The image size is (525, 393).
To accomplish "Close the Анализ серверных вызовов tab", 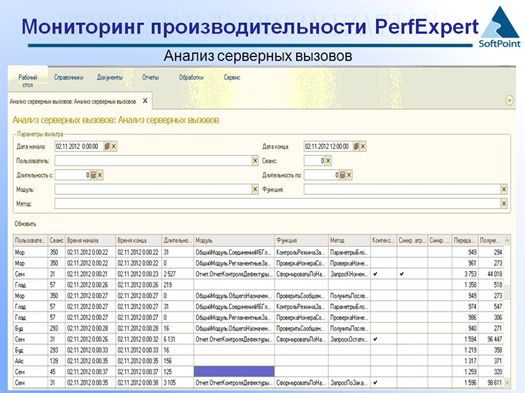I will coord(145,101).
